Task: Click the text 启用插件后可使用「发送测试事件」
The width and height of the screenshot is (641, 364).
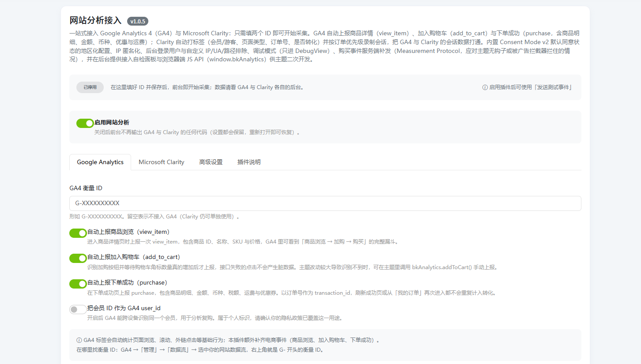Action: tap(531, 87)
